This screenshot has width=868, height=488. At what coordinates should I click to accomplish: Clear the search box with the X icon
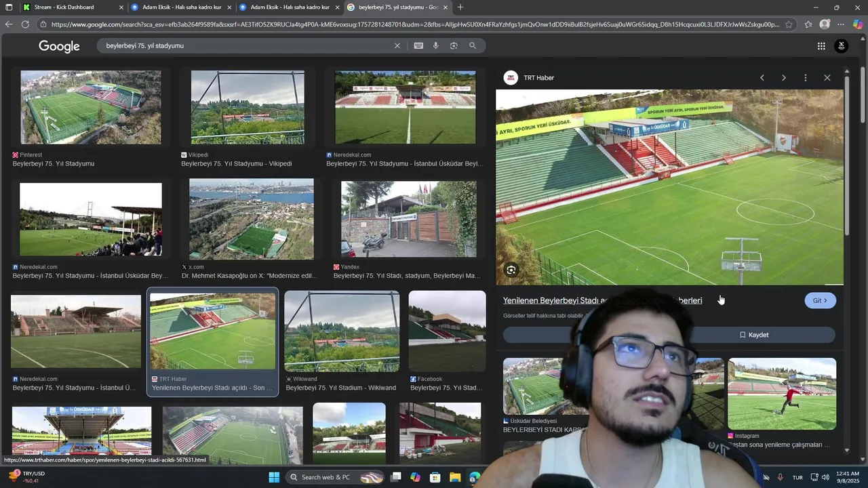pyautogui.click(x=397, y=45)
